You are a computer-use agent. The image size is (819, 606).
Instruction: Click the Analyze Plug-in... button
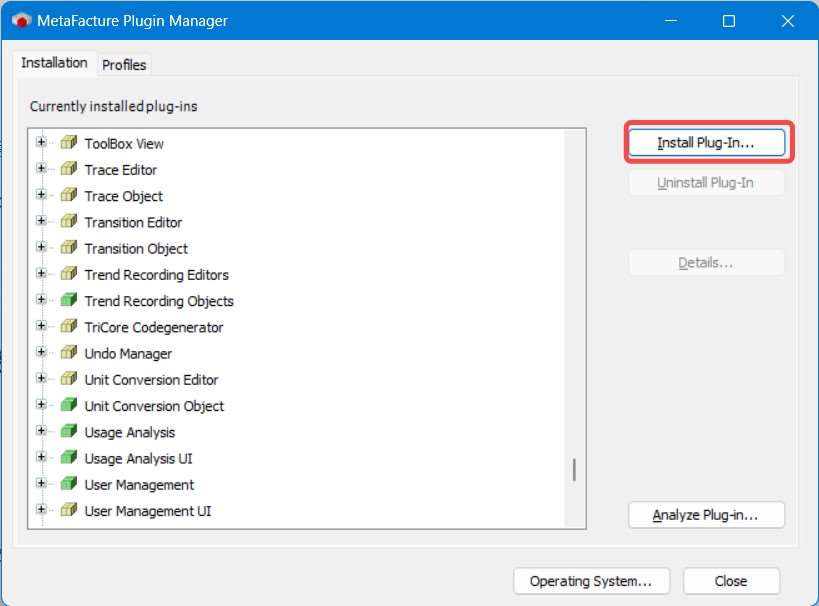tap(706, 515)
